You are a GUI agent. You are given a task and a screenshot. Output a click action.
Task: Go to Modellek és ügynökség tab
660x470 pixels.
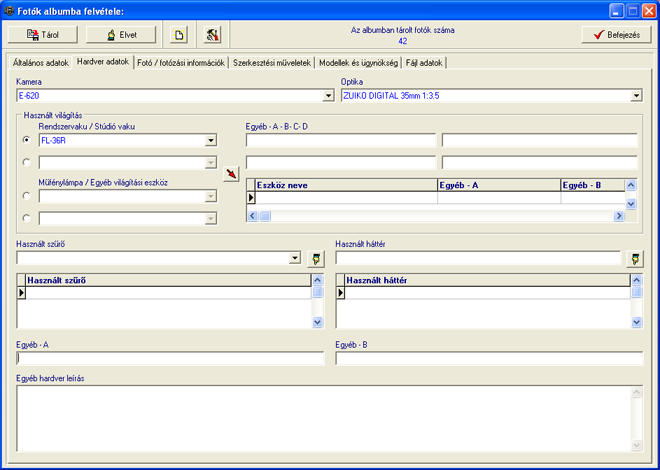tap(358, 63)
